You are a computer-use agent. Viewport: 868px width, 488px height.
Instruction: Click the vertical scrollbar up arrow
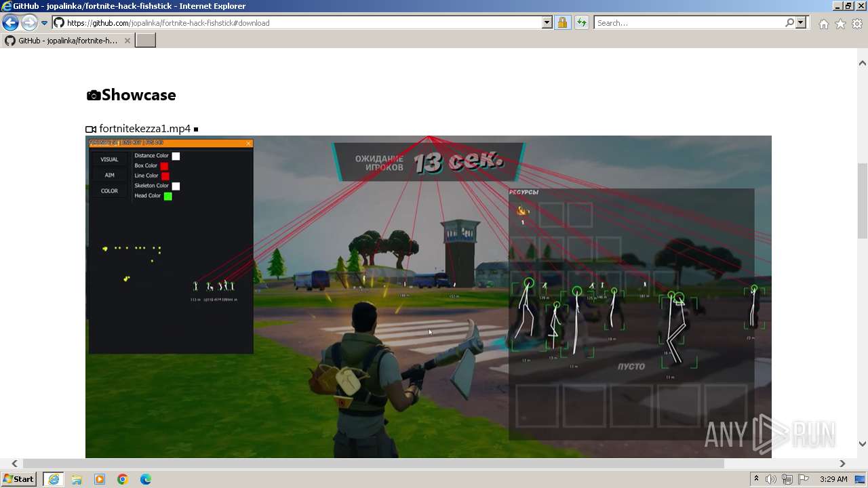862,63
